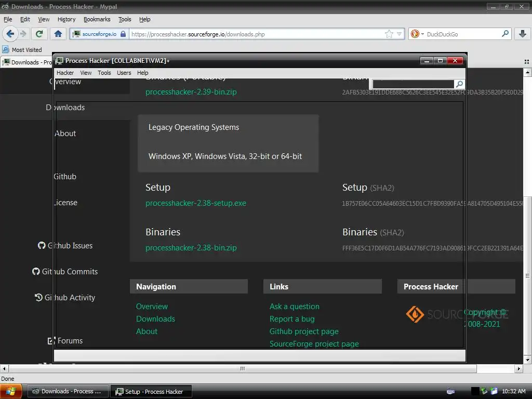Click the Ask a question link

pos(295,307)
